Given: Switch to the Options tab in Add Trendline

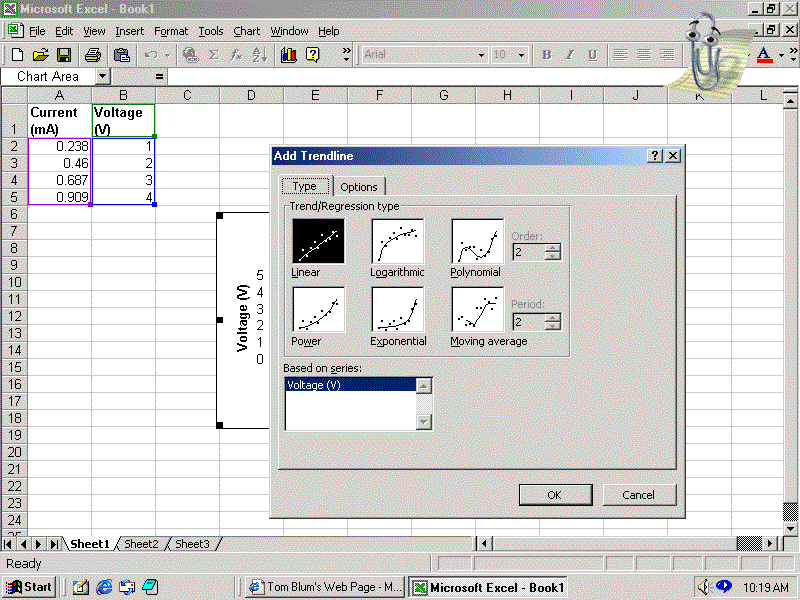Looking at the screenshot, I should tap(359, 187).
